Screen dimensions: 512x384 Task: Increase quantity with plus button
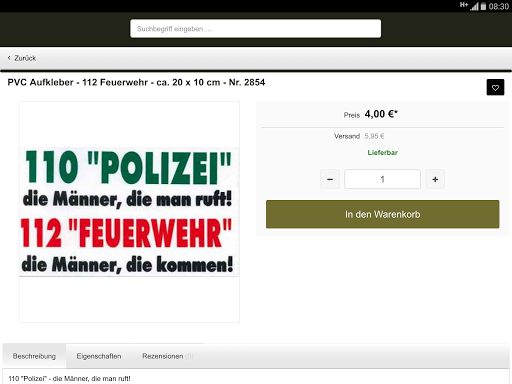(x=435, y=179)
